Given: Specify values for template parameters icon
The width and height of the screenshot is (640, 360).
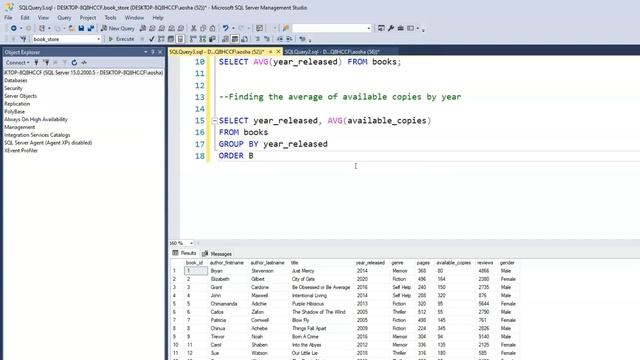Looking at the screenshot, I should click(302, 39).
